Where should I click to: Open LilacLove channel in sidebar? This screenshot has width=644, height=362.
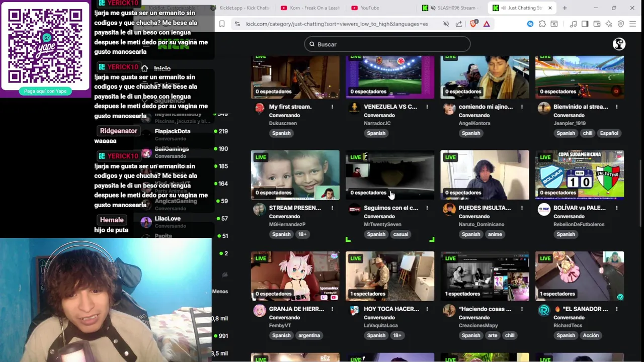click(x=168, y=219)
